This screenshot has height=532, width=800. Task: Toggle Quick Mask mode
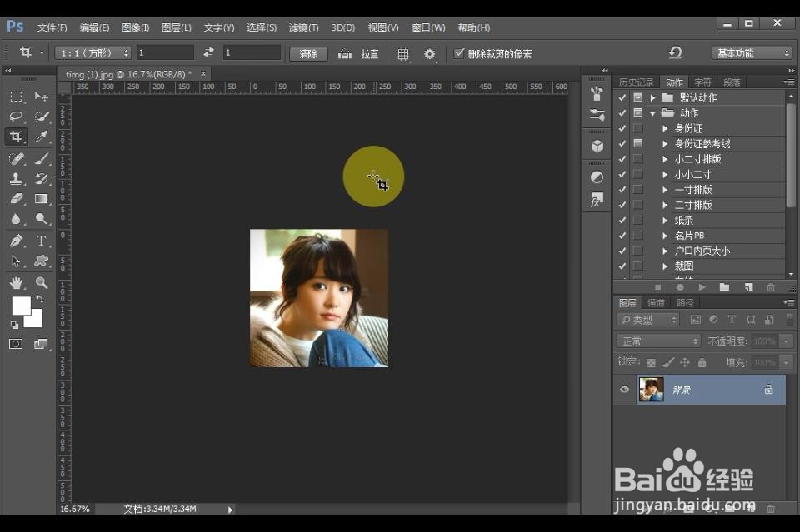[16, 344]
